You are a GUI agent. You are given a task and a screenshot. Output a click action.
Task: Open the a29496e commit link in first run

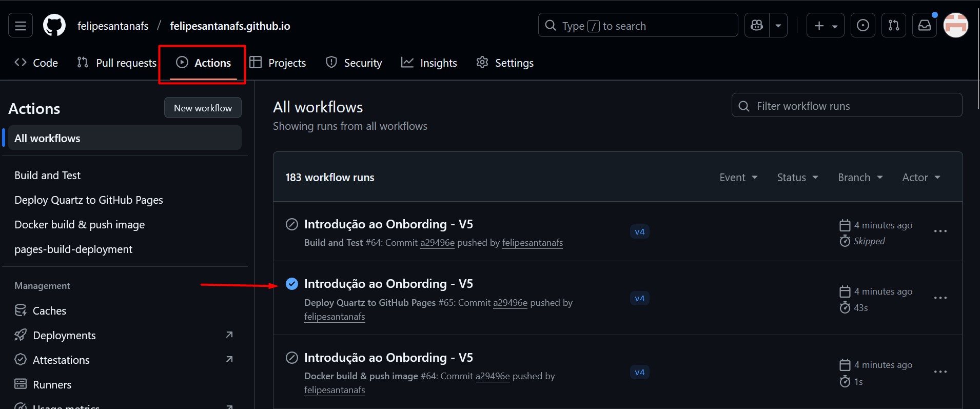tap(437, 243)
